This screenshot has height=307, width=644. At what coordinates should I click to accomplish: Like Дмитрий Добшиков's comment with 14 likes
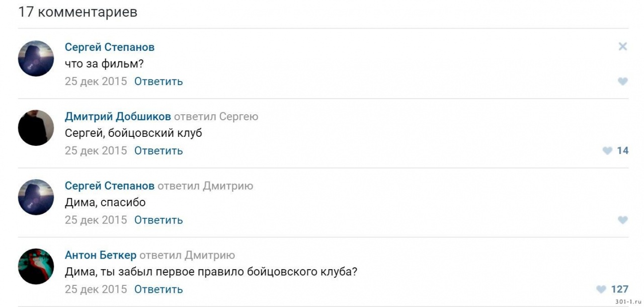click(608, 150)
